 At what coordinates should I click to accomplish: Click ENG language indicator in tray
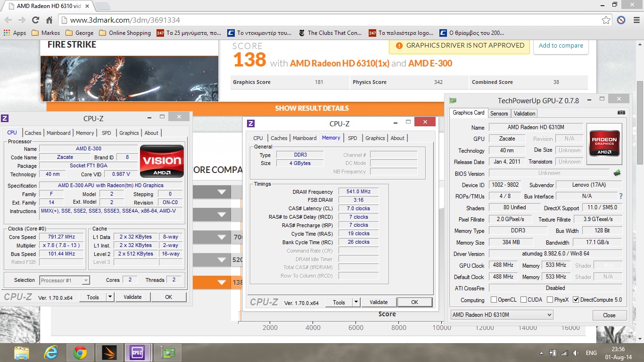pyautogui.click(x=591, y=353)
